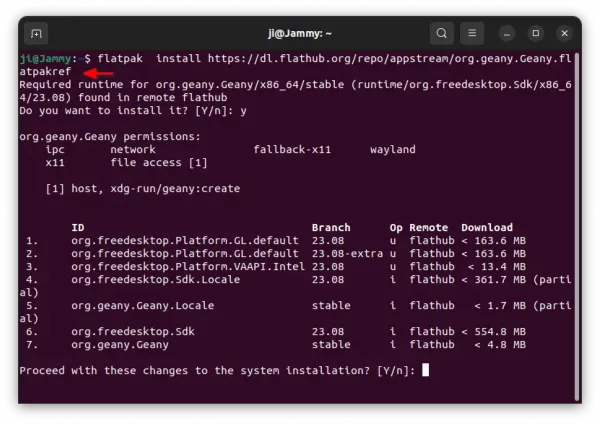The height and width of the screenshot is (424, 600).
Task: Click org.freedesktop.Sdk.Locale entry
Action: point(155,280)
